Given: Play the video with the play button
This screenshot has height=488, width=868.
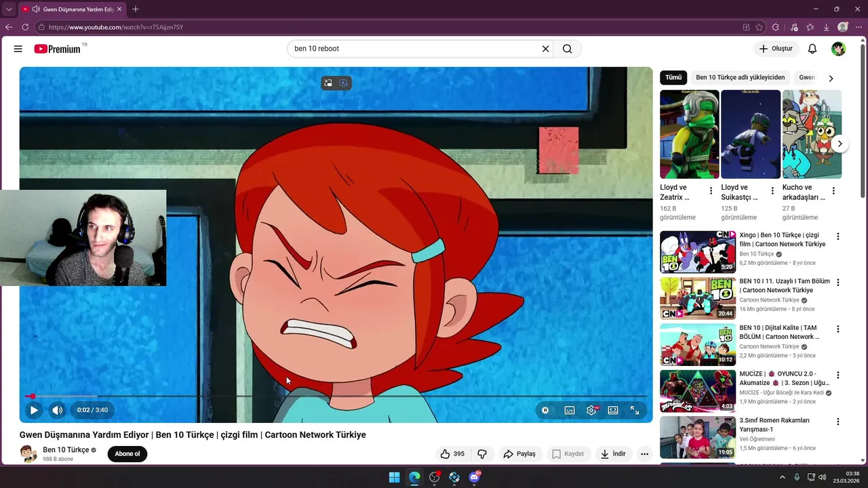Looking at the screenshot, I should tap(33, 410).
